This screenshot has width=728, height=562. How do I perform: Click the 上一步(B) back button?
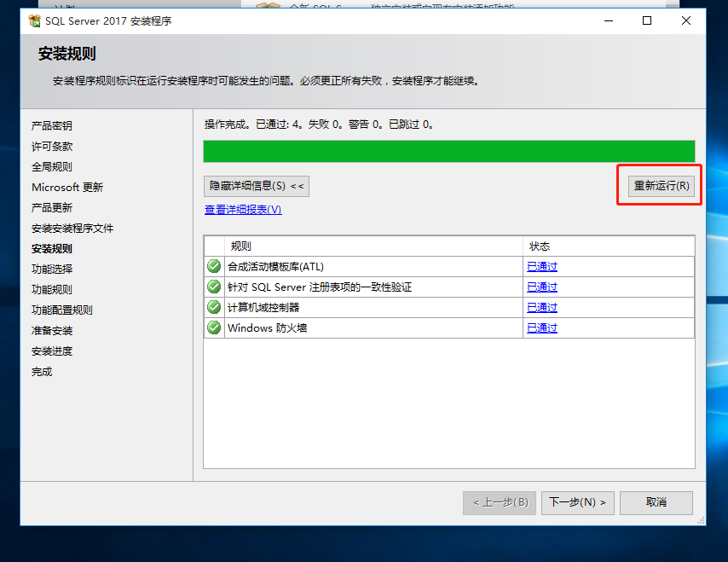500,502
